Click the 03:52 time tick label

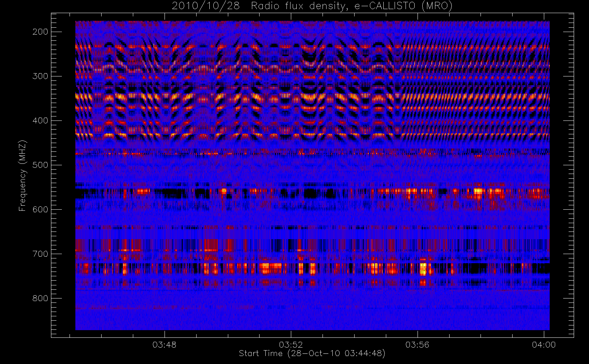tap(291, 345)
